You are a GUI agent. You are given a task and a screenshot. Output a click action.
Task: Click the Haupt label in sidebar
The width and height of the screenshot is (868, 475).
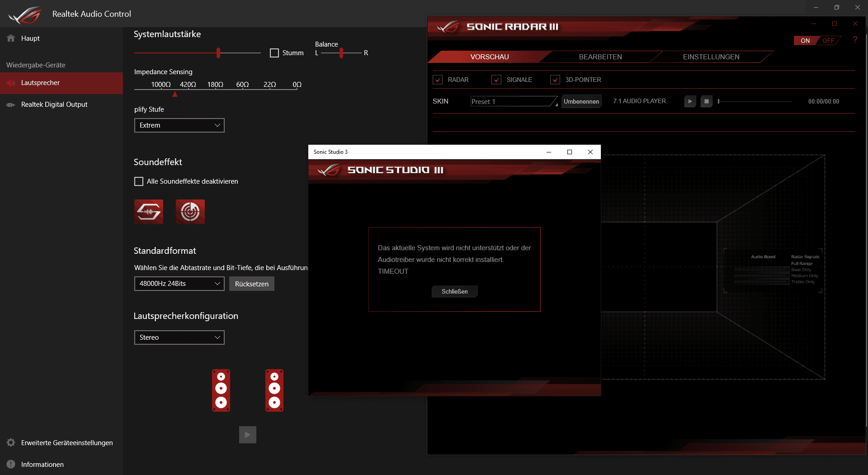pyautogui.click(x=30, y=38)
